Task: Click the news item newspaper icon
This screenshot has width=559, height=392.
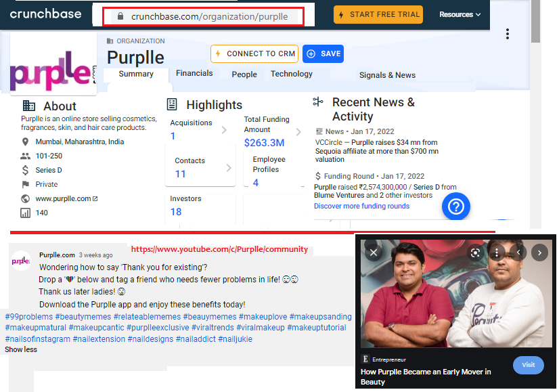Action: point(319,131)
